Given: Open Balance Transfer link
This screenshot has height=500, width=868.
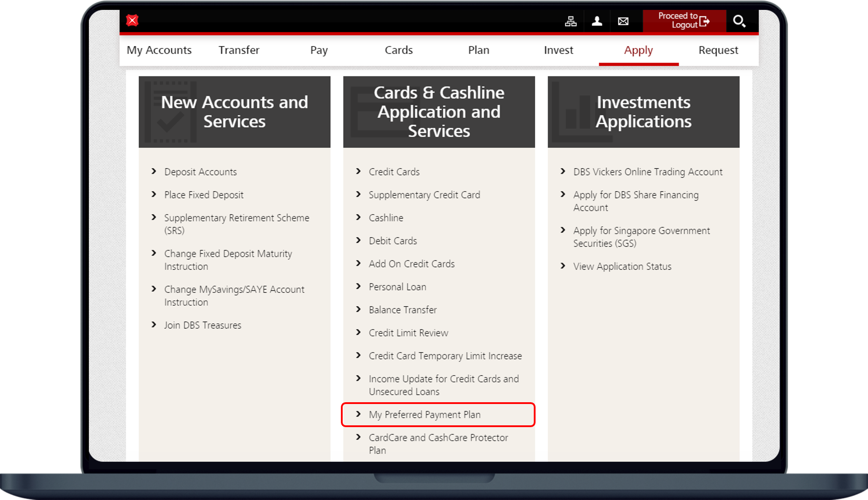Looking at the screenshot, I should click(x=403, y=310).
